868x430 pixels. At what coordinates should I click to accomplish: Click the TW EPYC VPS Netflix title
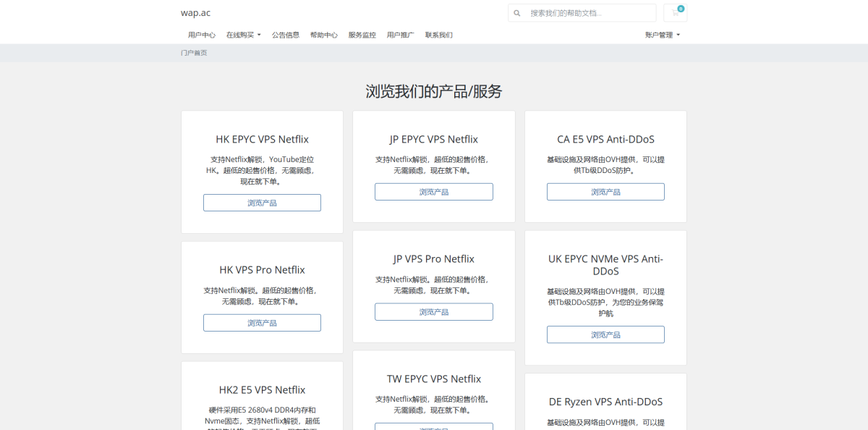(434, 379)
